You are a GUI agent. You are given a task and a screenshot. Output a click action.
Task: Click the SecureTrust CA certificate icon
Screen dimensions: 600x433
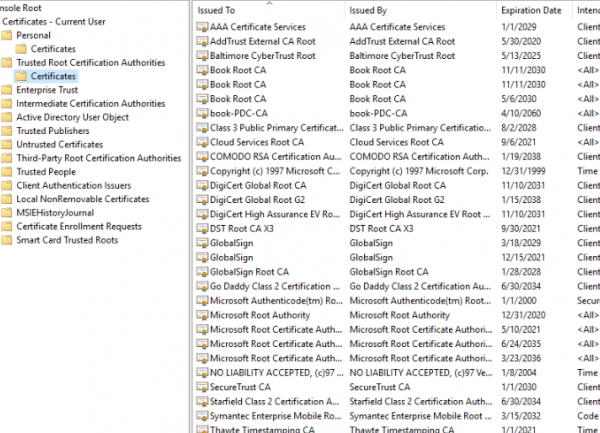tap(201, 387)
